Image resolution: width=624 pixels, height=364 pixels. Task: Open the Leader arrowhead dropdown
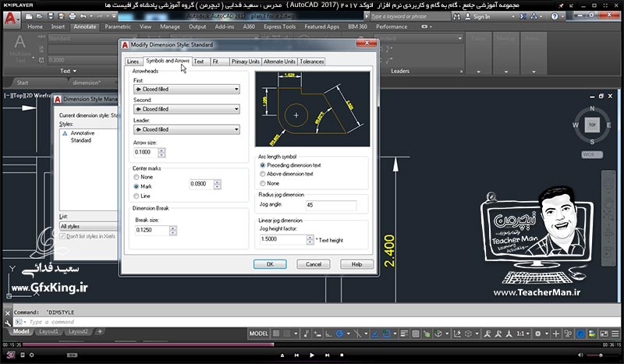(x=186, y=129)
